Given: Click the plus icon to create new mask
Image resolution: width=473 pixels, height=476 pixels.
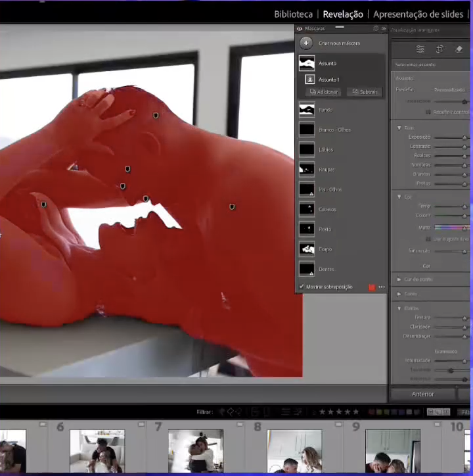Looking at the screenshot, I should click(x=306, y=43).
